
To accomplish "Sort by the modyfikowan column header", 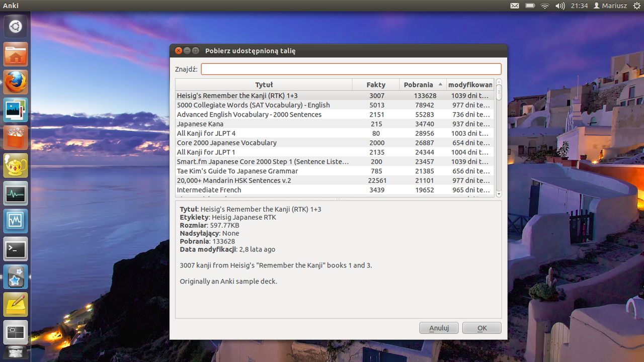I will (x=470, y=84).
